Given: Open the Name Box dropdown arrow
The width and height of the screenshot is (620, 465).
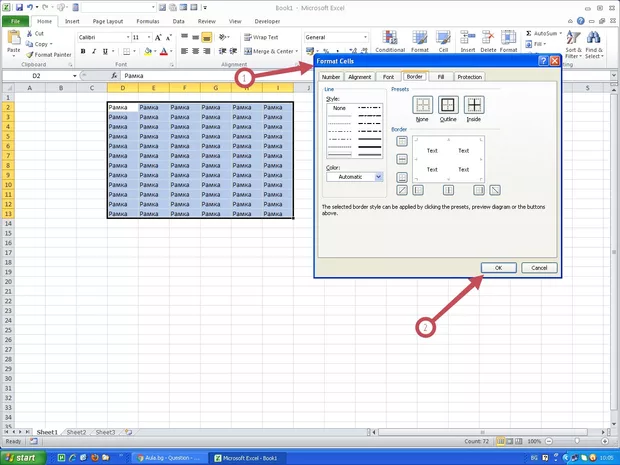Looking at the screenshot, I should (x=74, y=76).
